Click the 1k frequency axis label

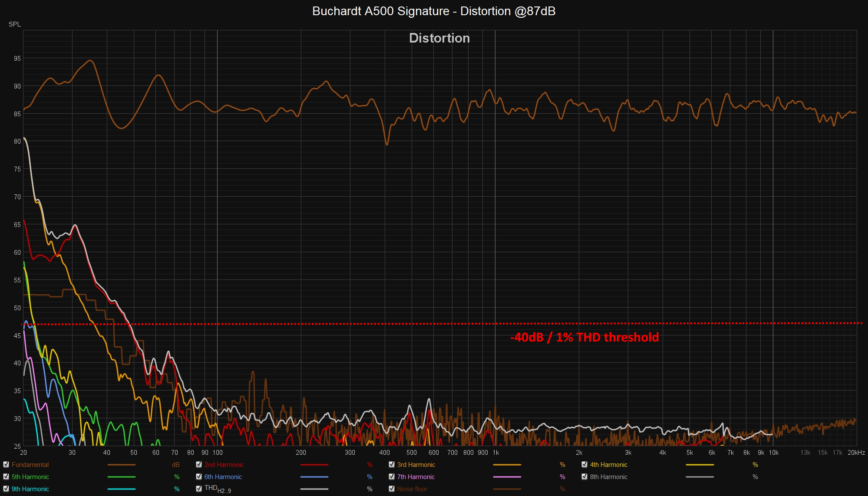496,453
